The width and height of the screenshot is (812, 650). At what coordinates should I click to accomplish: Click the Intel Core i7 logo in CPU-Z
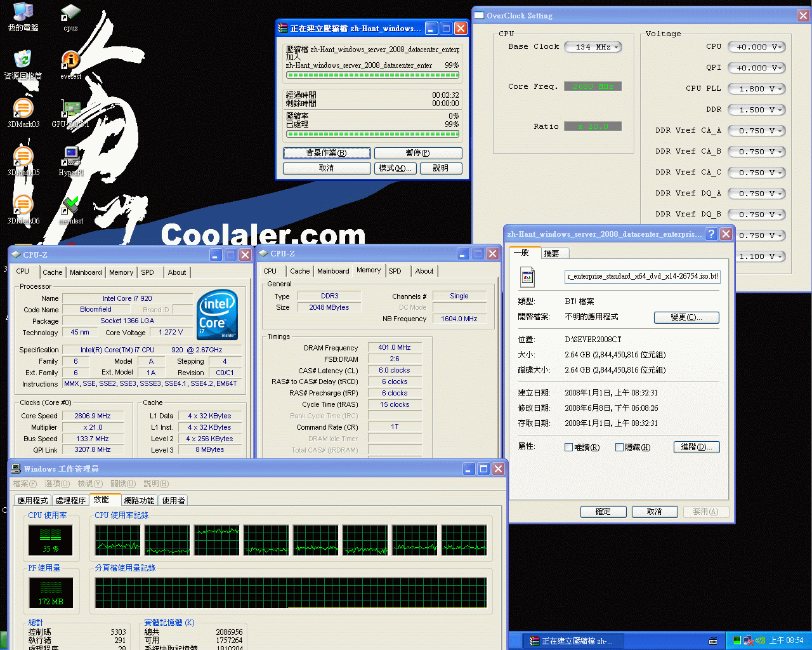click(217, 314)
